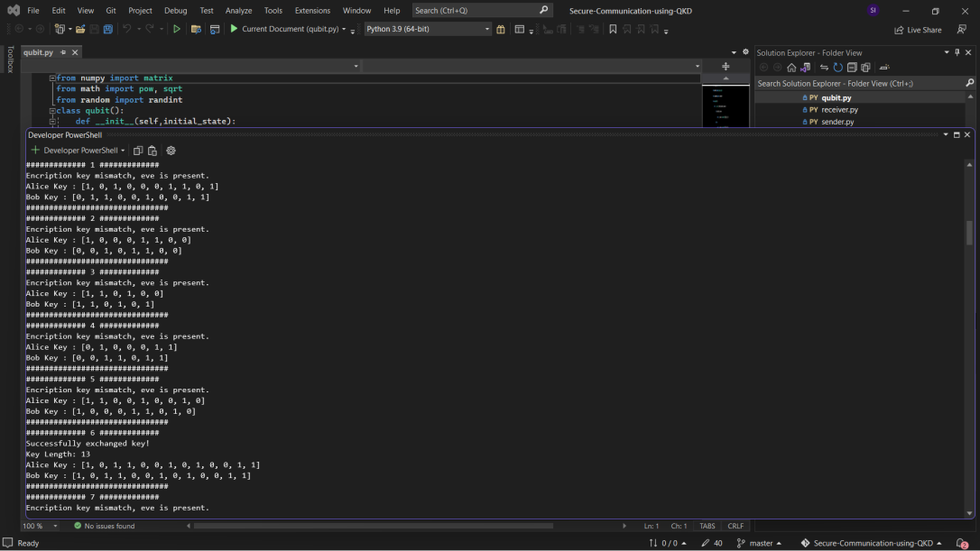Click the Solution Explorer Refresh icon
The width and height of the screenshot is (980, 551).
click(838, 68)
